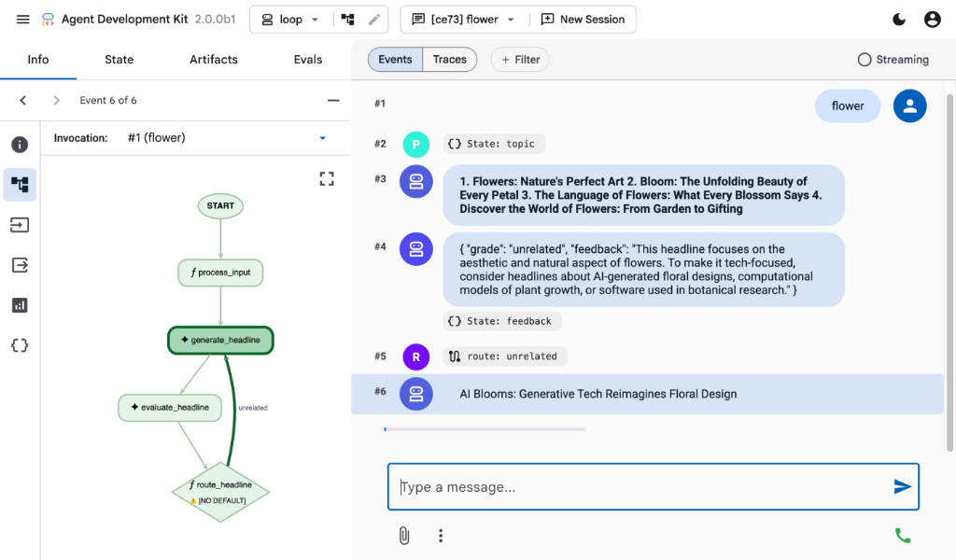Enable the Streaming radio toggle

point(864,60)
